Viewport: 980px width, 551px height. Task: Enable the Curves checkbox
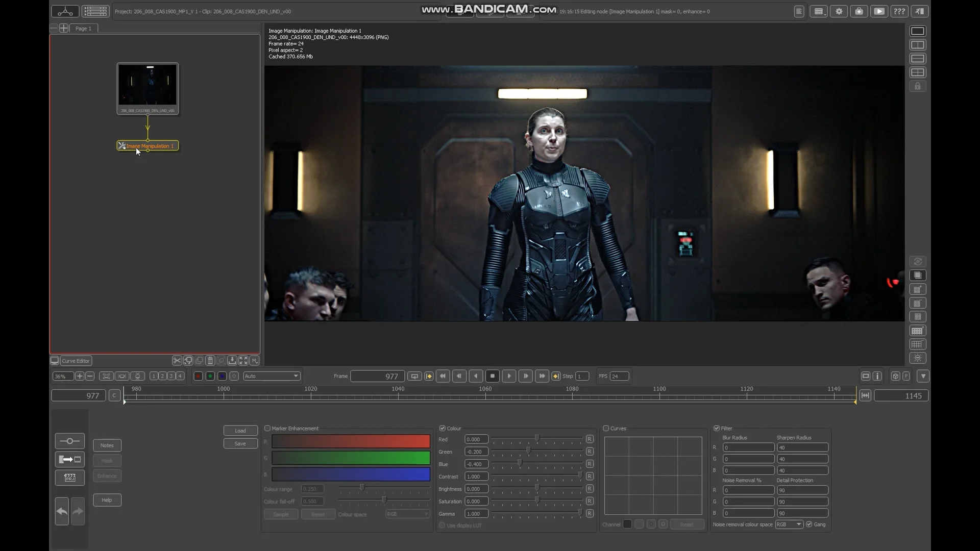pos(606,428)
